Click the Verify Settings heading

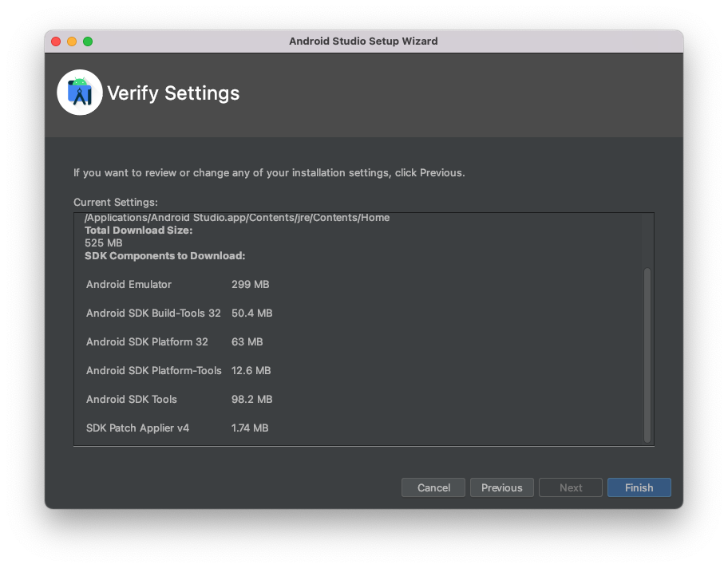click(x=173, y=93)
